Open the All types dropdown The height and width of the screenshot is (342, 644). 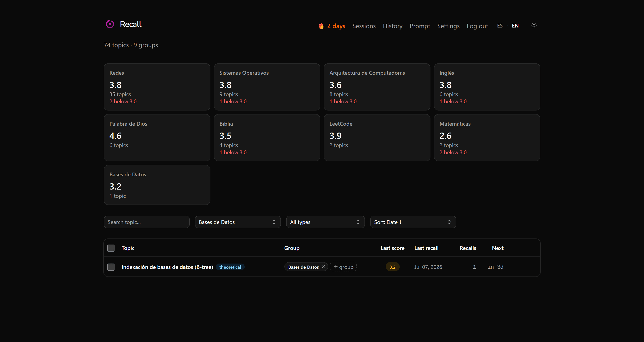click(x=325, y=222)
